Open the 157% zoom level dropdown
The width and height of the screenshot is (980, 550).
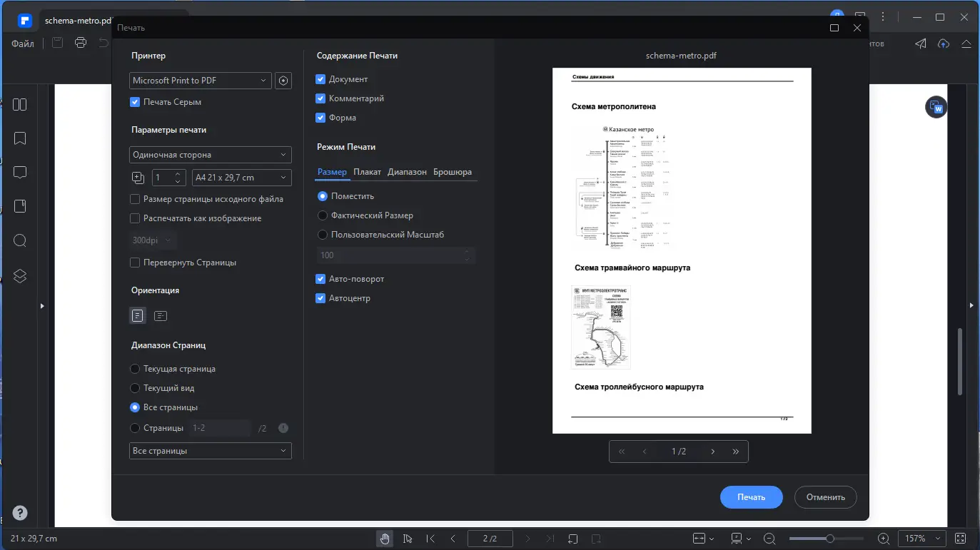(921, 539)
